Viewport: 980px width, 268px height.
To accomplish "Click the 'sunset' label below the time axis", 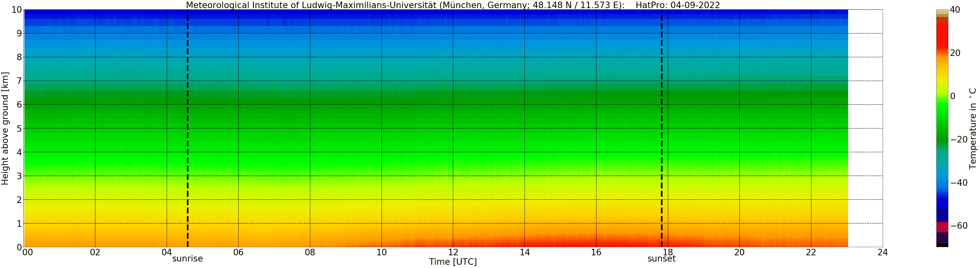I will (662, 259).
